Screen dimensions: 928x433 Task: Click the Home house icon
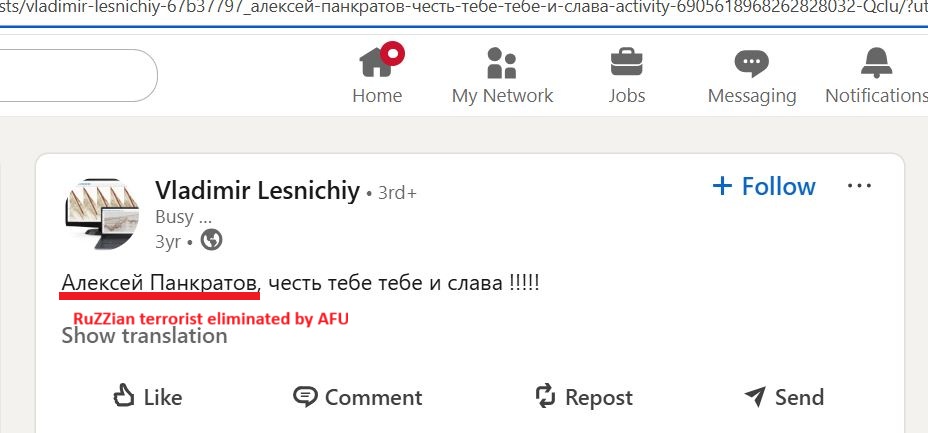[377, 62]
